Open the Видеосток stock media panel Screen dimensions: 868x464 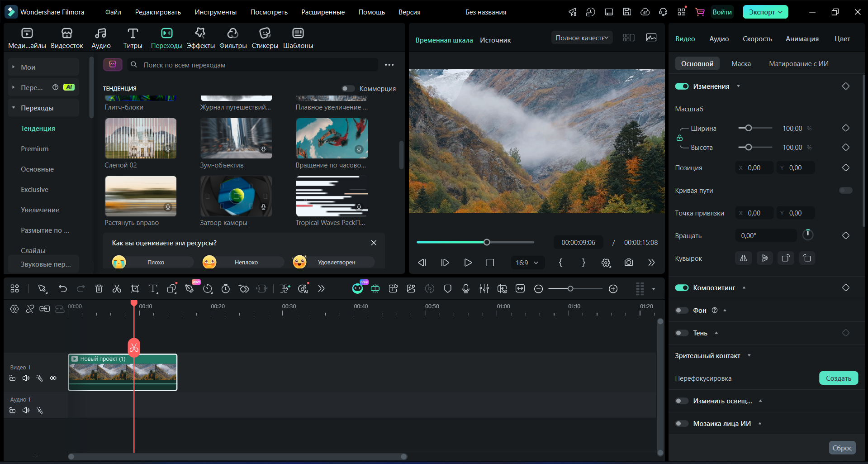67,38
